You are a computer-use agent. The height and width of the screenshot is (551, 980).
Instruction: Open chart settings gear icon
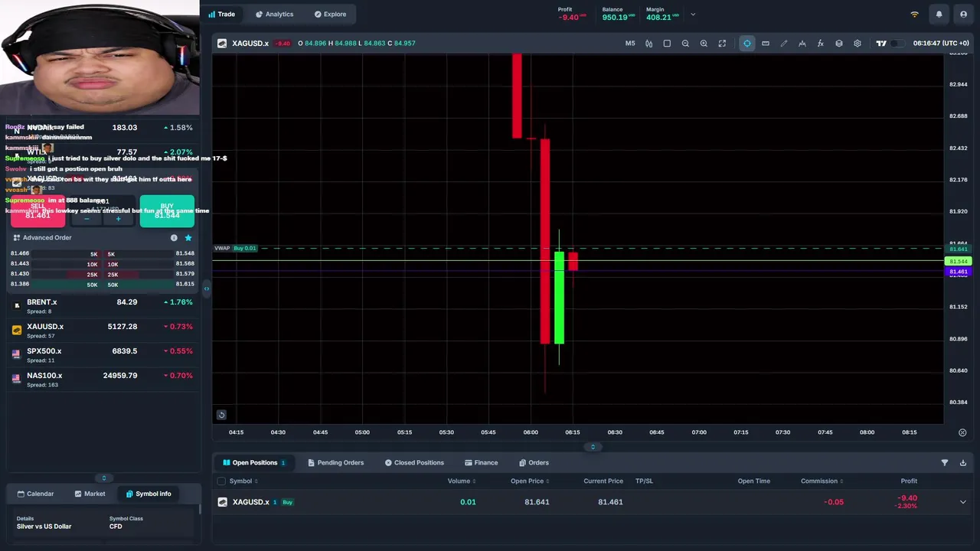(x=857, y=44)
